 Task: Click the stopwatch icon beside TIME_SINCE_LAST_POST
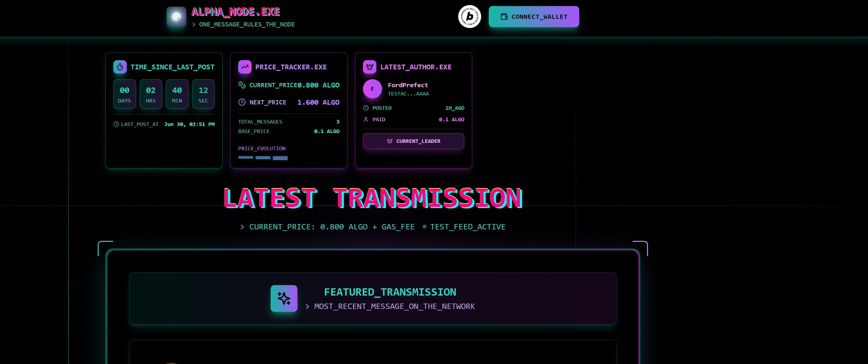click(x=120, y=67)
